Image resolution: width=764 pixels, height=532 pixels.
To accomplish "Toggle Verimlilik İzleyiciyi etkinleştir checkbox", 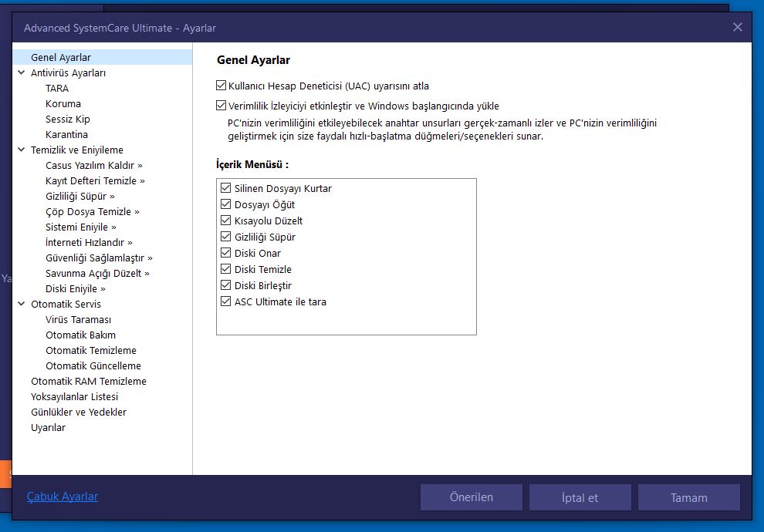I will coord(221,106).
